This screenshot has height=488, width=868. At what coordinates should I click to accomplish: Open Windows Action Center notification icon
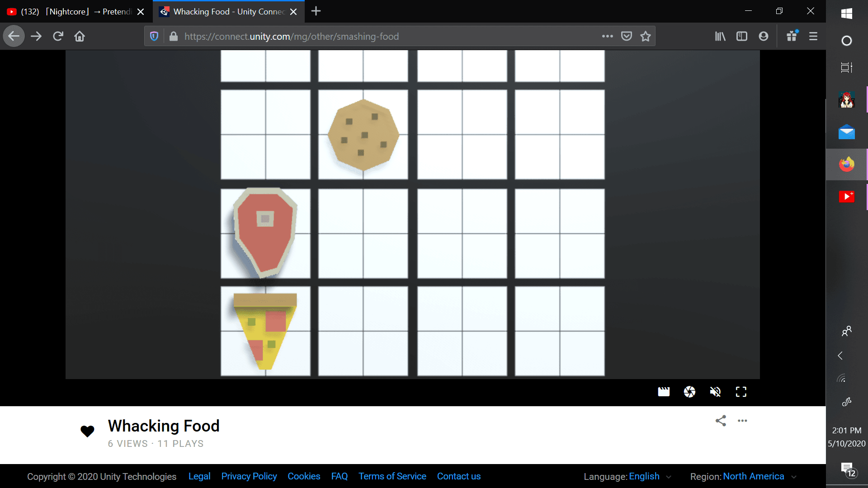[x=847, y=469]
